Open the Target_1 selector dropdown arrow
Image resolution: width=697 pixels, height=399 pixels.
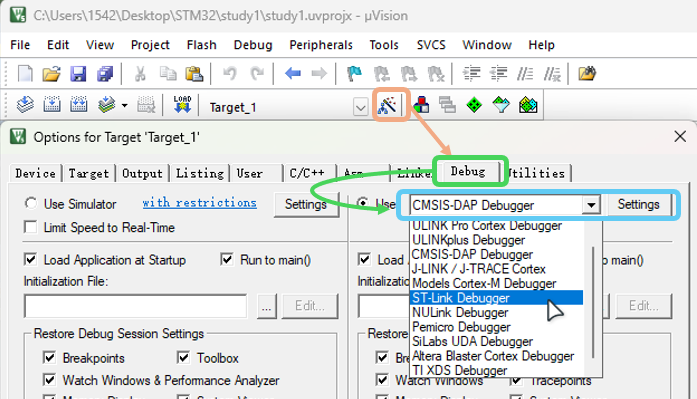[361, 107]
